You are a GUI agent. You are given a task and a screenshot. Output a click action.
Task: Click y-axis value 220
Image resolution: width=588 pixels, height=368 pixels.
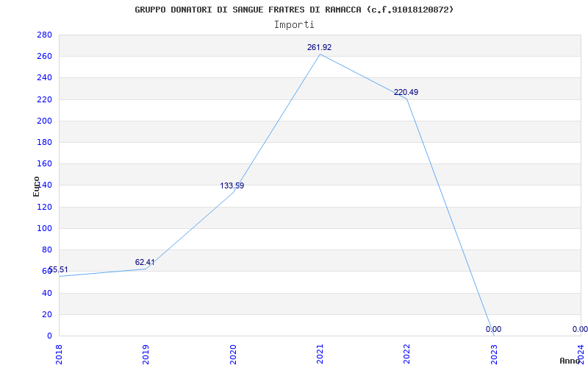tap(44, 99)
